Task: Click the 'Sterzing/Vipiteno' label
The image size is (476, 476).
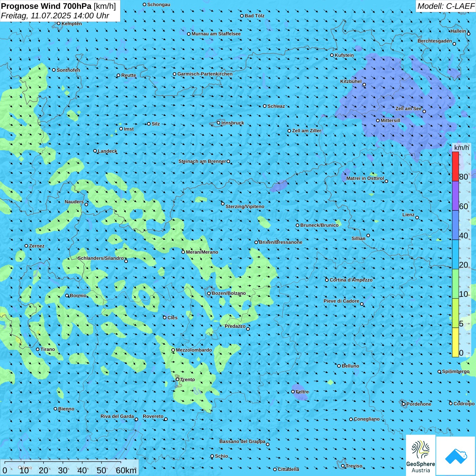Action: click(245, 206)
